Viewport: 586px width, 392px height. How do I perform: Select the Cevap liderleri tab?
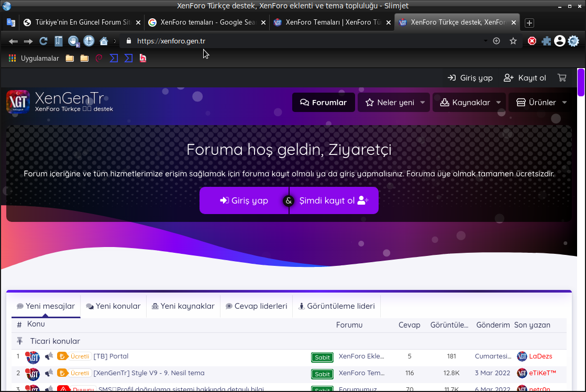(257, 306)
